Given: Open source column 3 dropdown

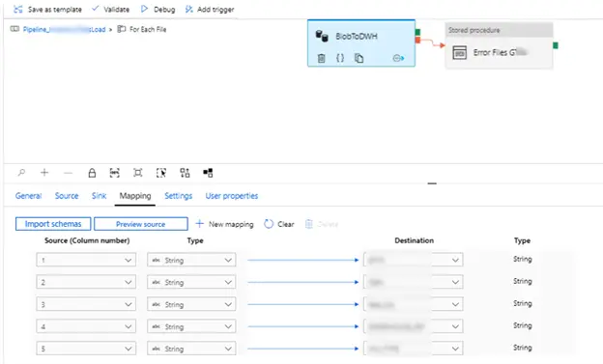Looking at the screenshot, I should [x=86, y=304].
